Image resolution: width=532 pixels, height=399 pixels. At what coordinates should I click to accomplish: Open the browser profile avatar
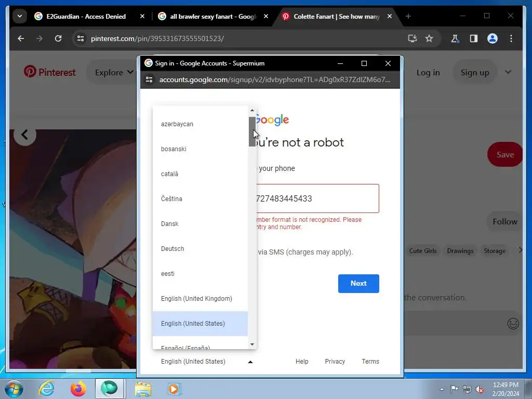pyautogui.click(x=493, y=38)
